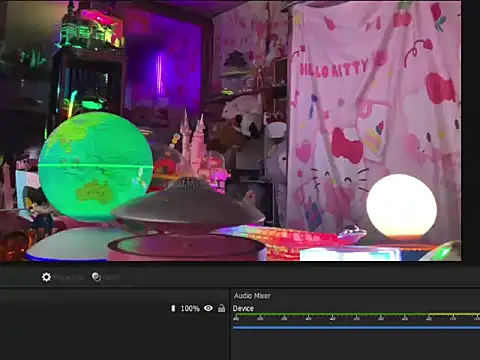
Task: Click the 100% battery level text
Action: point(190,309)
